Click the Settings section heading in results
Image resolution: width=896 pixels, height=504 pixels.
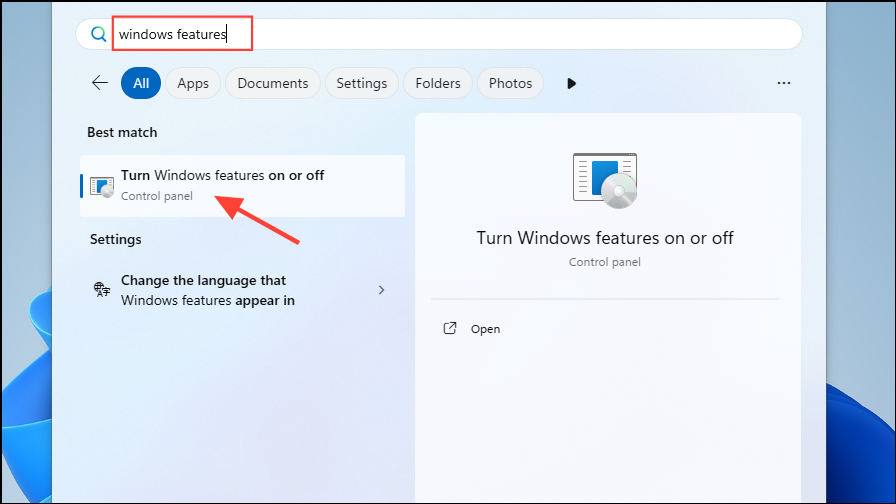[115, 239]
